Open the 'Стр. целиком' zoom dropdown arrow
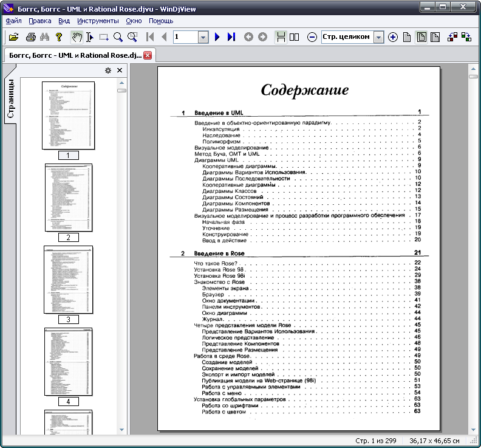Image resolution: width=481 pixels, height=448 pixels. (x=378, y=38)
